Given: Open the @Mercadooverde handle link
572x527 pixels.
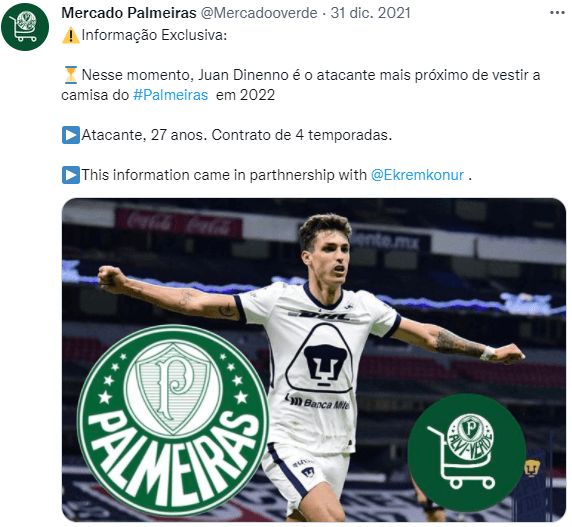Looking at the screenshot, I should pyautogui.click(x=259, y=13).
